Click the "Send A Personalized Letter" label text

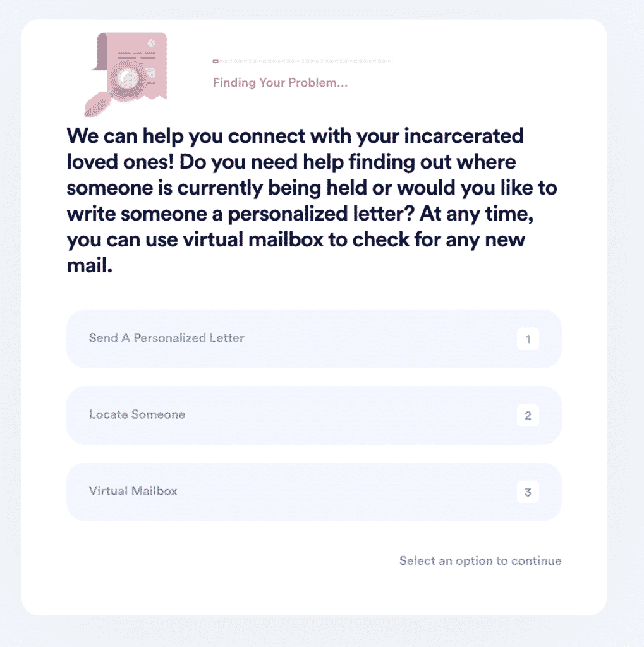coord(166,338)
